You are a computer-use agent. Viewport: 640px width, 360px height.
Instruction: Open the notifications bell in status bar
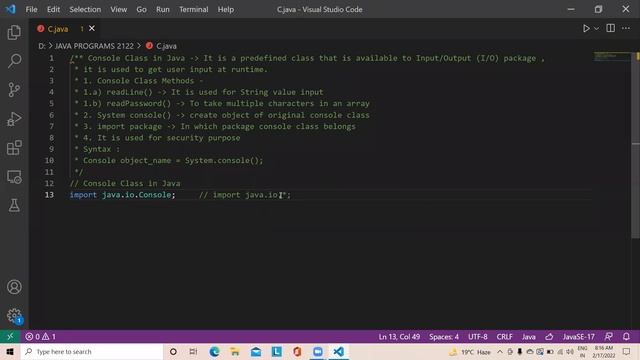point(626,337)
